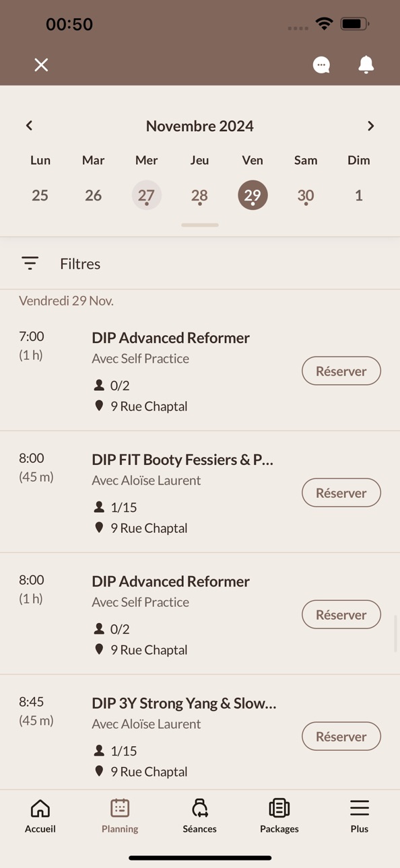Open the Plus menu
This screenshot has height=868, width=400.
[360, 816]
